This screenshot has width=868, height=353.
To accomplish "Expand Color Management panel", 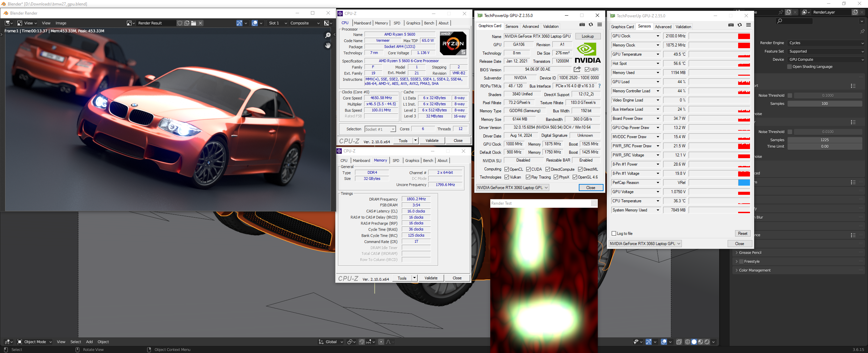I will (x=755, y=270).
